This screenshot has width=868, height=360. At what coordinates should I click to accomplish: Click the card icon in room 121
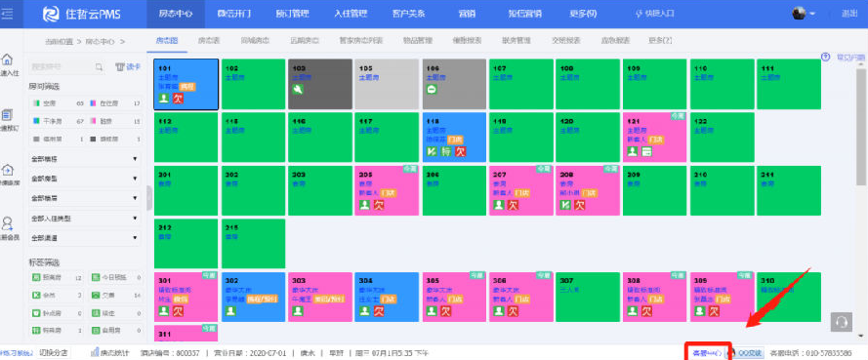pos(646,151)
